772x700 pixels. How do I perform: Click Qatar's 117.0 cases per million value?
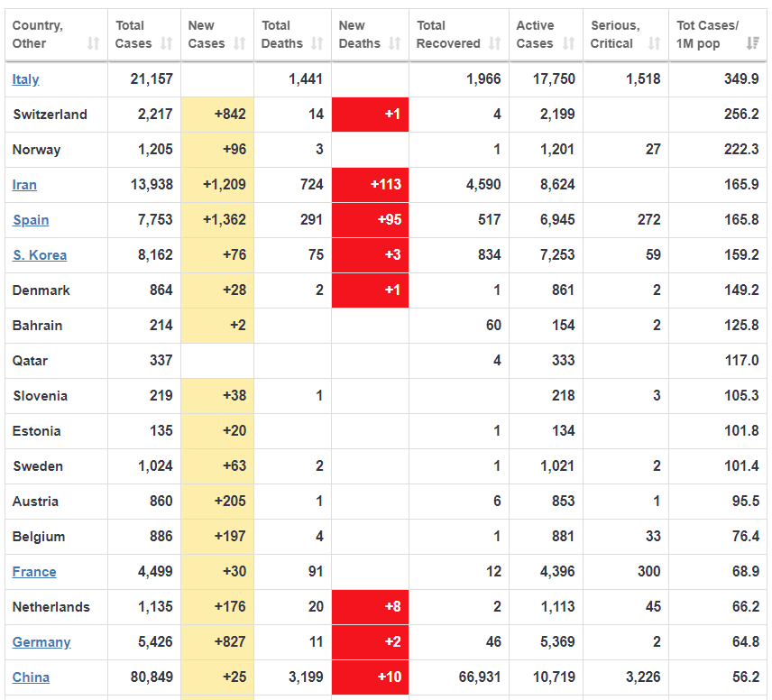[x=742, y=361]
